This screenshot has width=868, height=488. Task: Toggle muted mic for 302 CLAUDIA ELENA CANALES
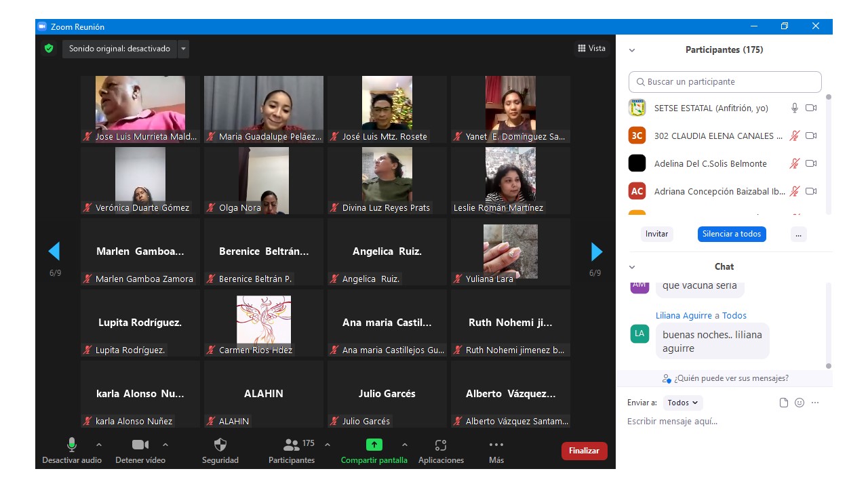click(795, 136)
